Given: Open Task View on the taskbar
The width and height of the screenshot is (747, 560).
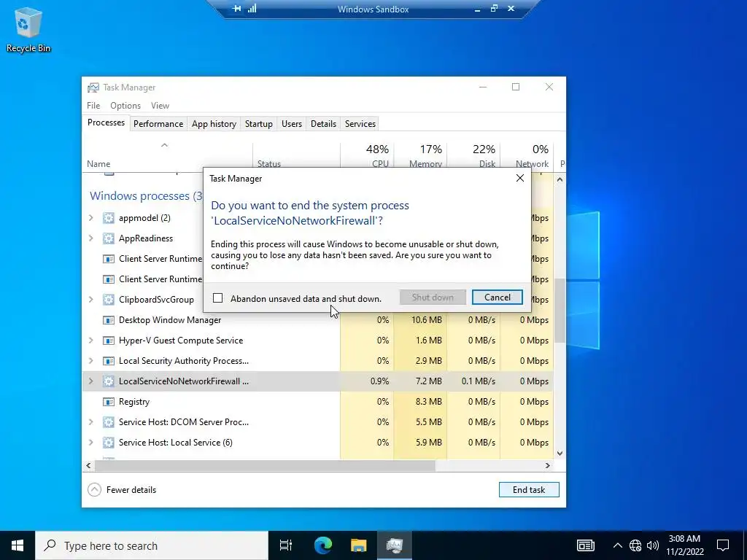Looking at the screenshot, I should [286, 545].
